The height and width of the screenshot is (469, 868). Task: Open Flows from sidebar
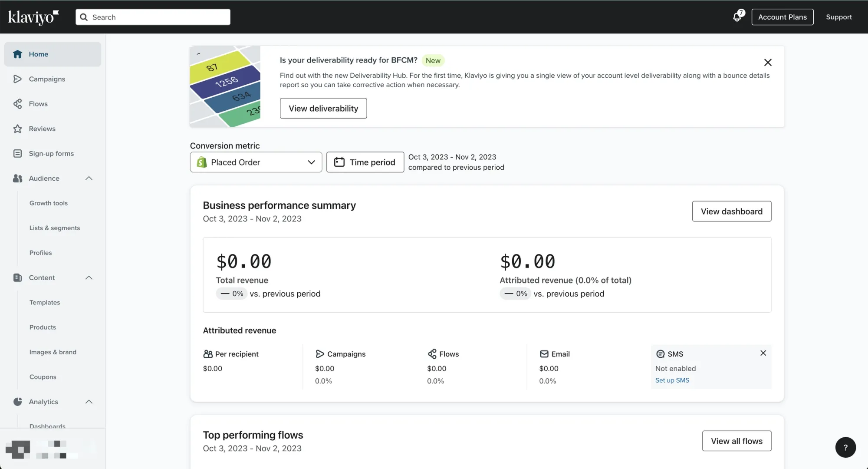pos(53,104)
